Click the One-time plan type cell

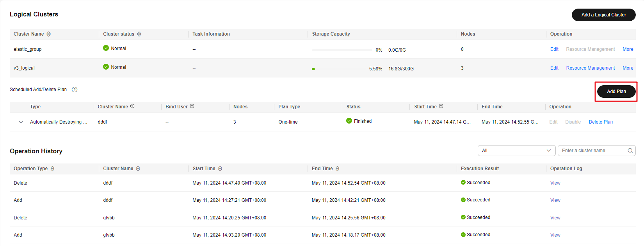[288, 122]
